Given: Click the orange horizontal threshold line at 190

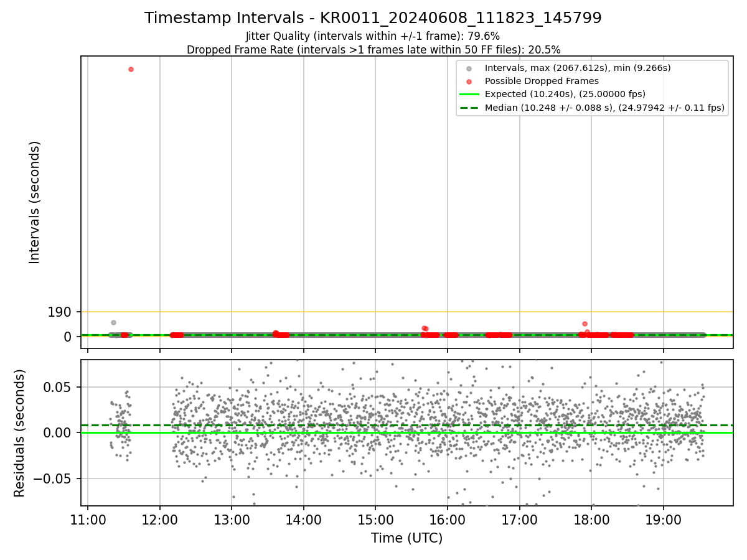Looking at the screenshot, I should 406,312.
